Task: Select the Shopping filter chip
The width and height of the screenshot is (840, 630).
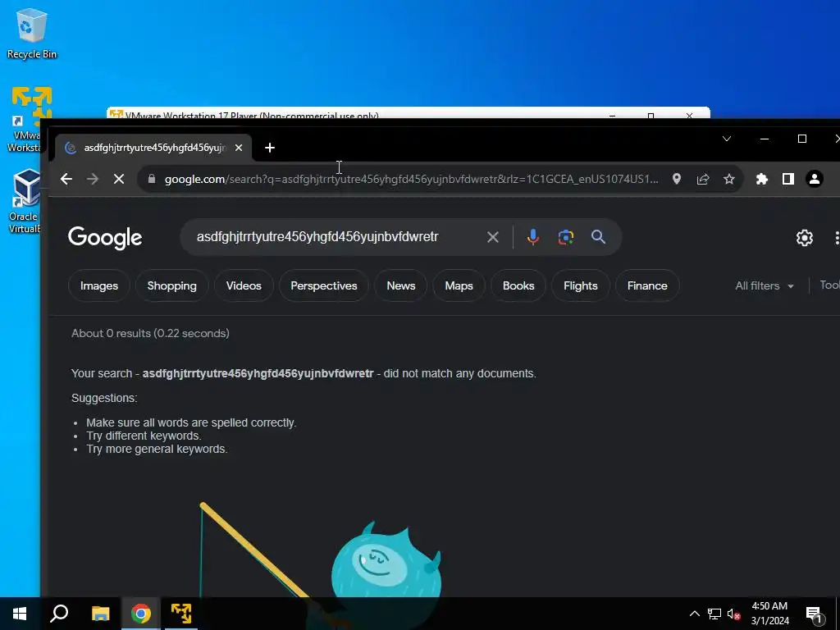Action: point(172,286)
